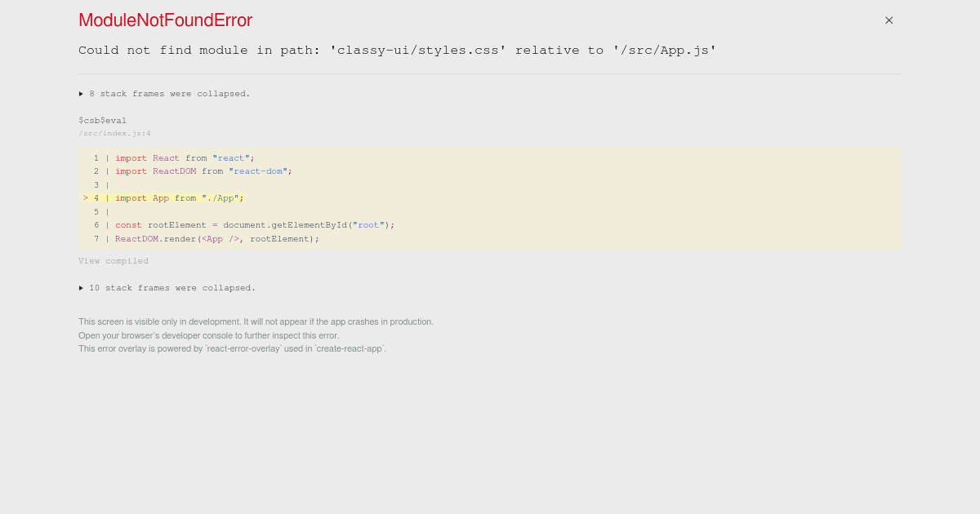The width and height of the screenshot is (980, 514).
Task: Click line 2 importing ReactDOM
Action: [x=204, y=171]
